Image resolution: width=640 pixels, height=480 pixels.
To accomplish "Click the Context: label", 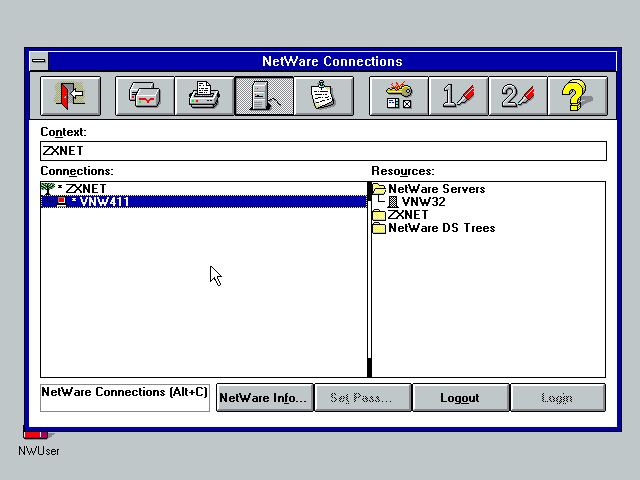I will [63, 132].
